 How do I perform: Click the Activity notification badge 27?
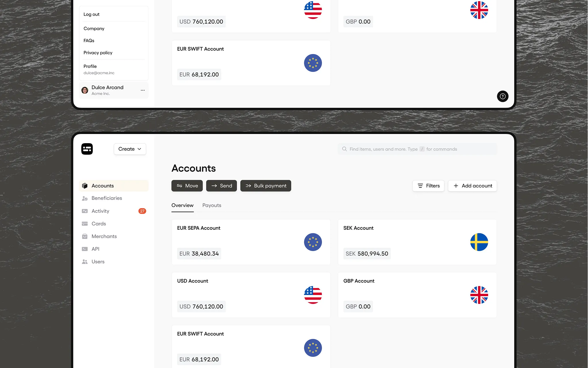142,211
